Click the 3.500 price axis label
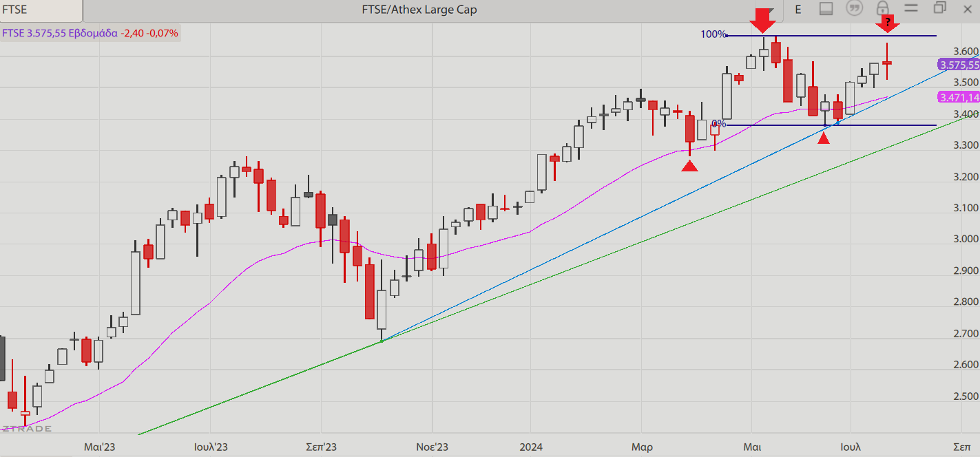Image resolution: width=980 pixels, height=457 pixels. click(966, 82)
